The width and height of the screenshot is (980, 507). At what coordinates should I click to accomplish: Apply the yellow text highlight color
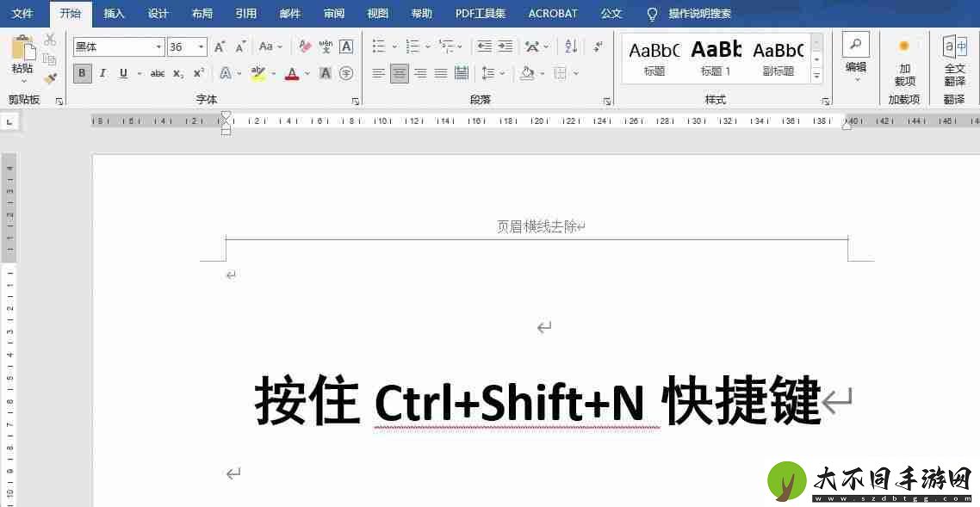tap(258, 74)
